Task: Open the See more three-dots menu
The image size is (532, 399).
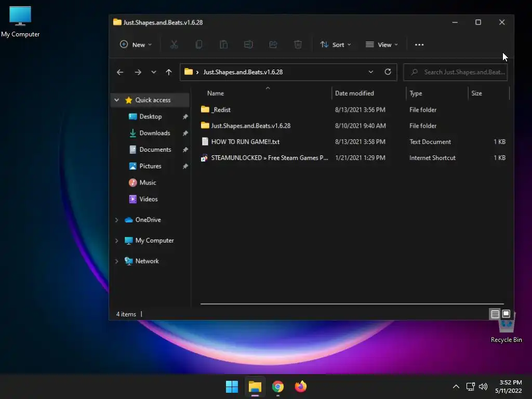Action: pyautogui.click(x=419, y=45)
